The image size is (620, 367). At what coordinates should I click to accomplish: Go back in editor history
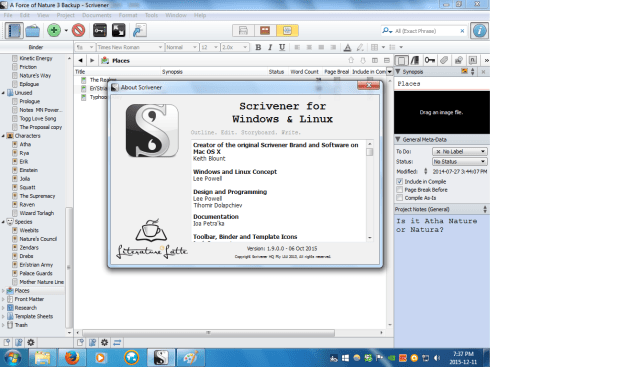(80, 61)
